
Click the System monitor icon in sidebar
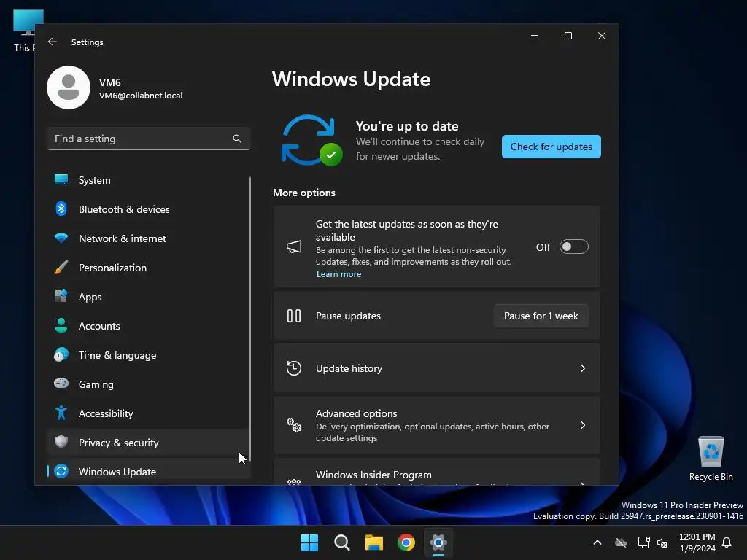[61, 179]
